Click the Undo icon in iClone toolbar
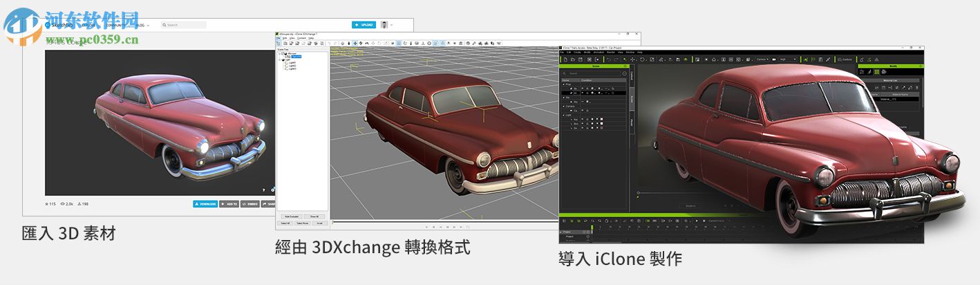This screenshot has height=285, width=980. click(x=608, y=59)
